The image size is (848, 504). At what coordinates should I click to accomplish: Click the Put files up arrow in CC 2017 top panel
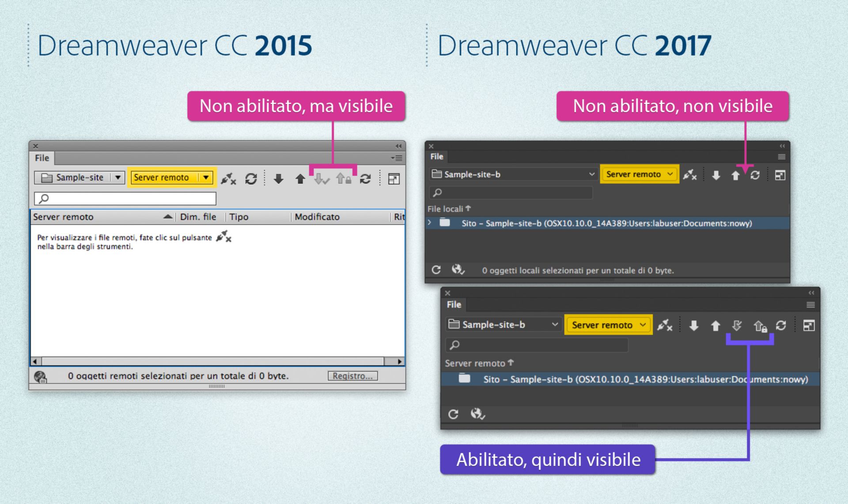(x=735, y=175)
